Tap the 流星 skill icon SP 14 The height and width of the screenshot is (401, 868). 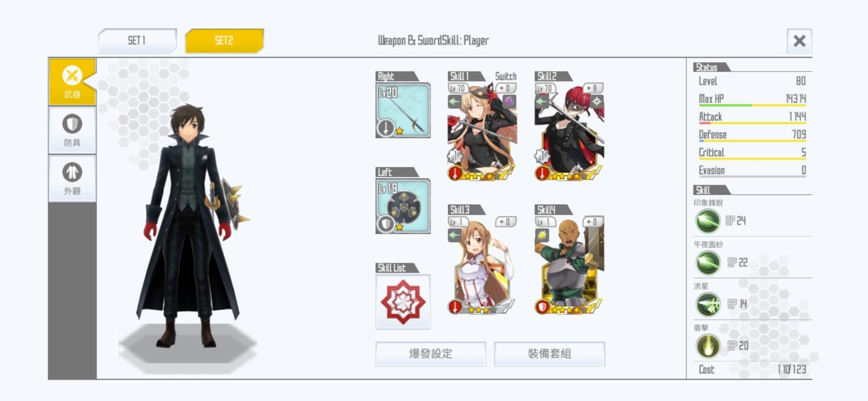(708, 304)
